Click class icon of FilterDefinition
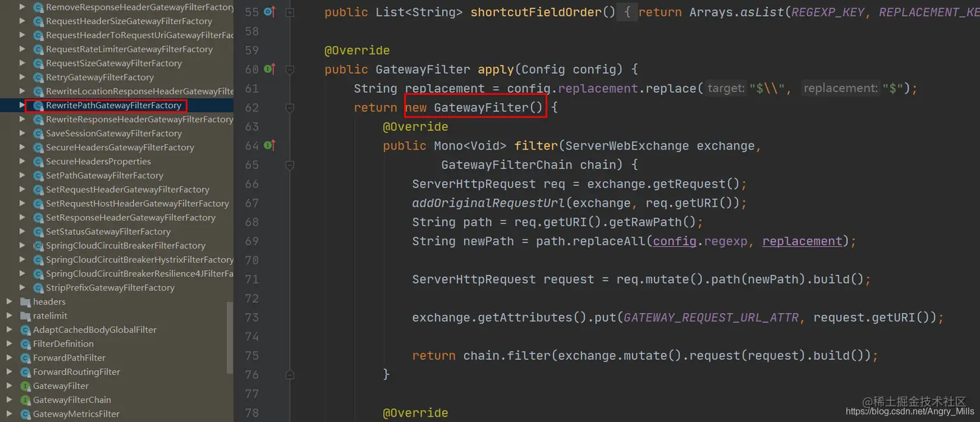The width and height of the screenshot is (980, 422). pyautogui.click(x=25, y=344)
